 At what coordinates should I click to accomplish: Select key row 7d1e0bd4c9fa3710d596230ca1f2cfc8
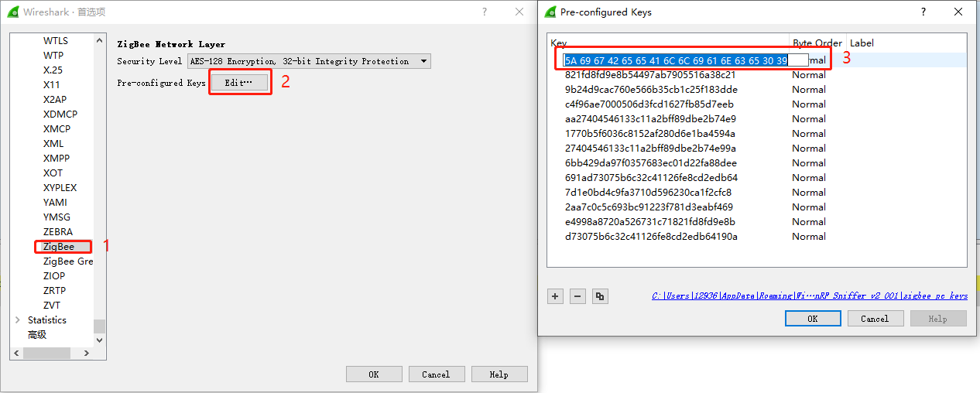[x=648, y=193]
